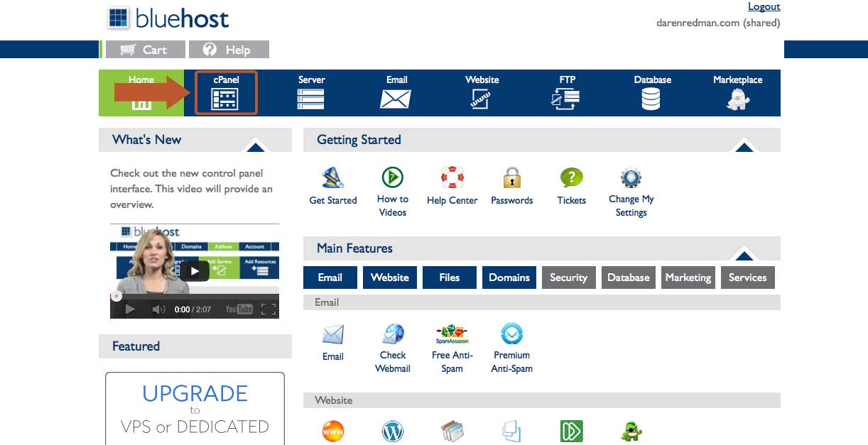Open the Tickets icon
This screenshot has height=445, width=868.
[572, 177]
